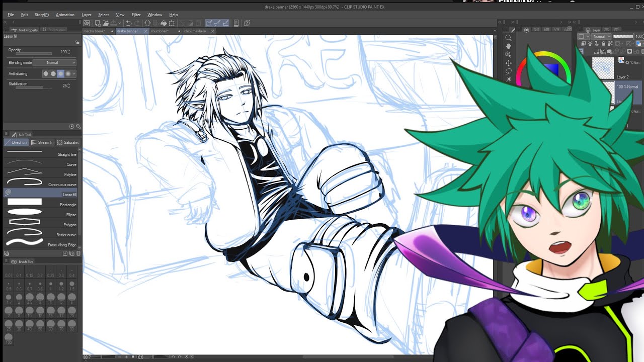The image size is (644, 362).
Task: Toggle the tool property lock icon
Action: (77, 42)
